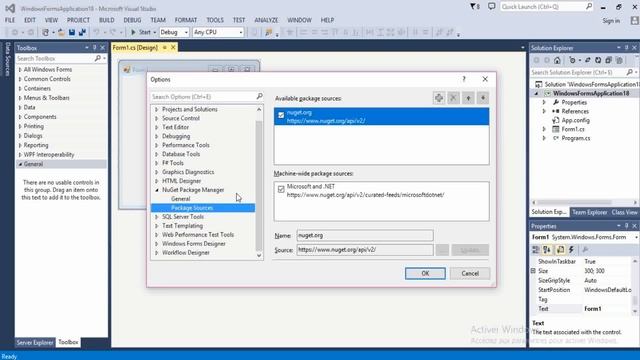Click Refresh icon in Solution Explorer

[598, 60]
